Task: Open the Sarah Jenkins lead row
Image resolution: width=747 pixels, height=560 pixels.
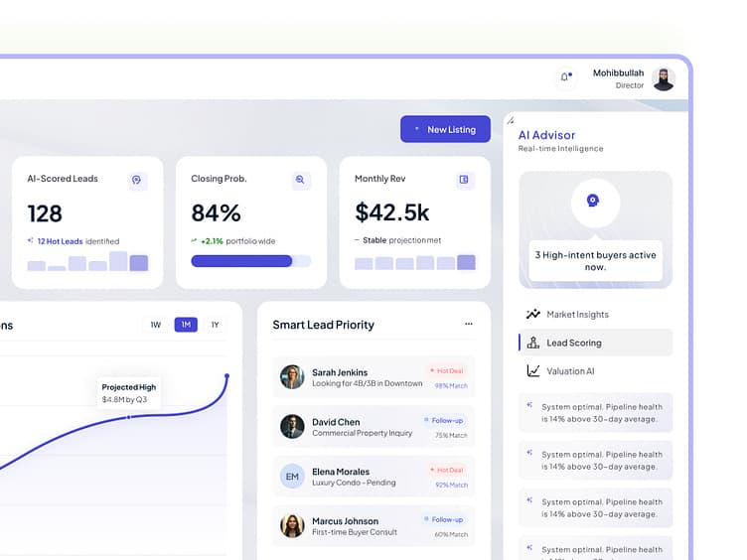Action: (x=373, y=377)
